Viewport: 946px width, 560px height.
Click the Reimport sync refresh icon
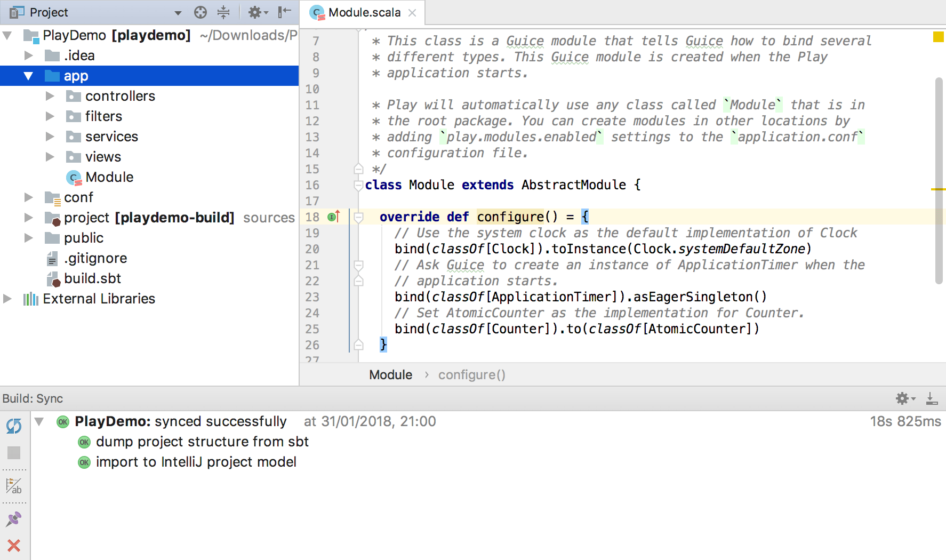[14, 426]
